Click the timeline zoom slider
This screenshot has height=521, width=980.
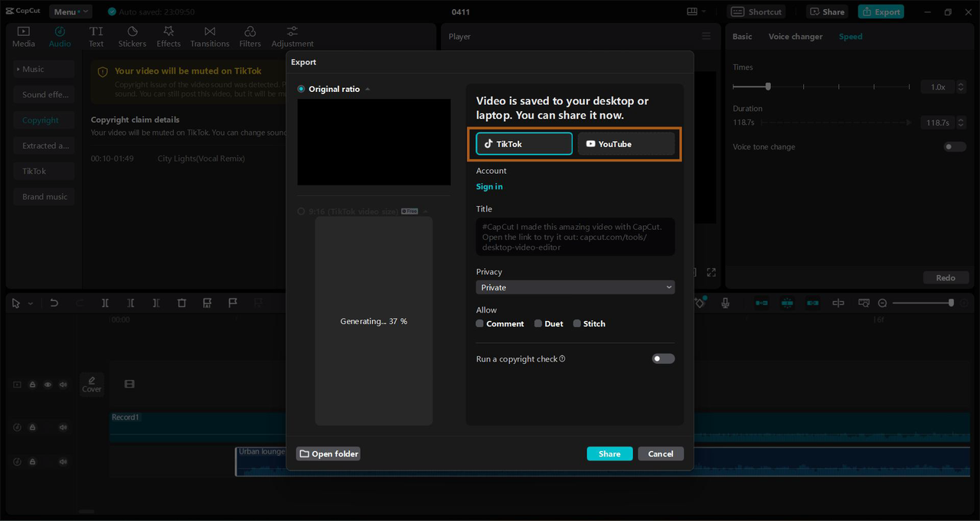click(x=923, y=303)
